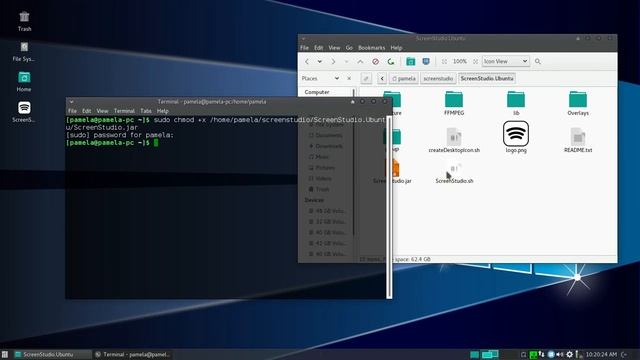Open View menu in Terminal window
640x360 pixels.
[102, 111]
